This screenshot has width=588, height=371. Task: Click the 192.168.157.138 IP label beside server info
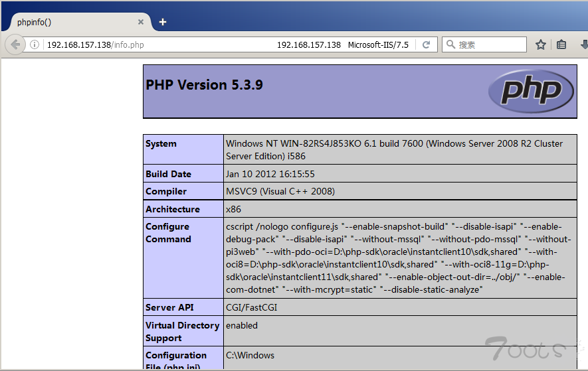(309, 45)
